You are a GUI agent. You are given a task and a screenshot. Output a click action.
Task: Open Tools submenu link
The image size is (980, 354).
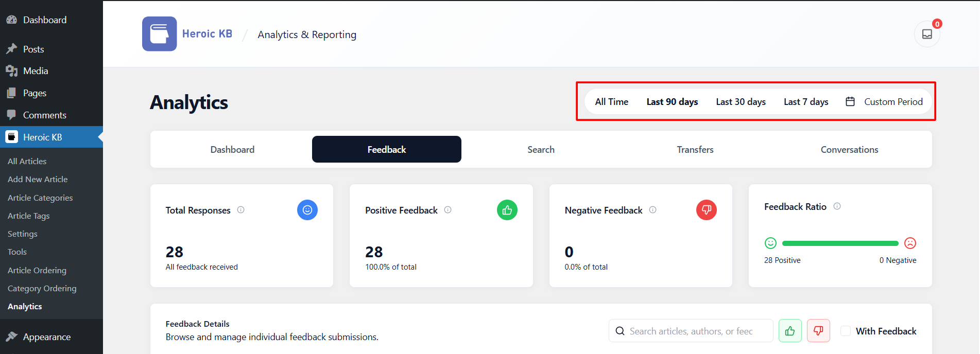coord(17,252)
